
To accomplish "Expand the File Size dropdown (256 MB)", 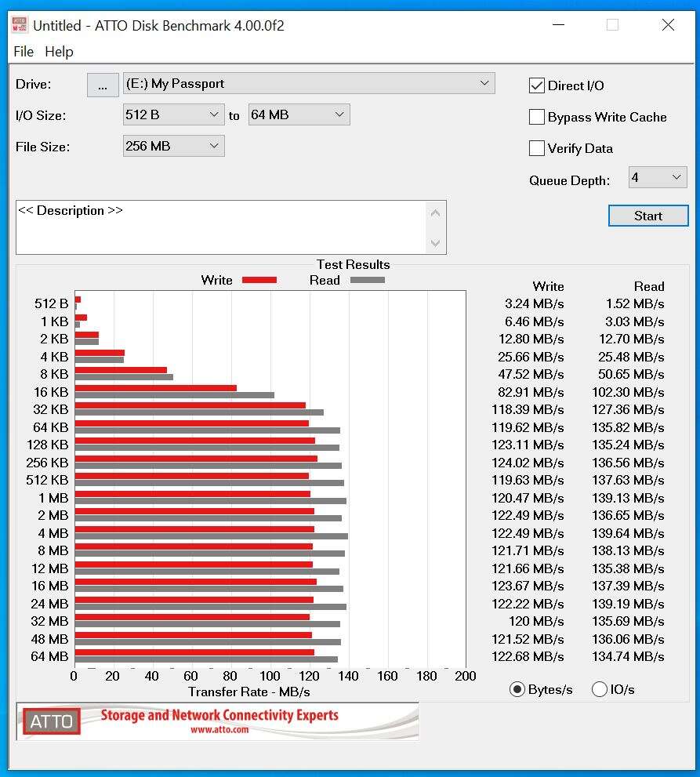I will [x=173, y=146].
